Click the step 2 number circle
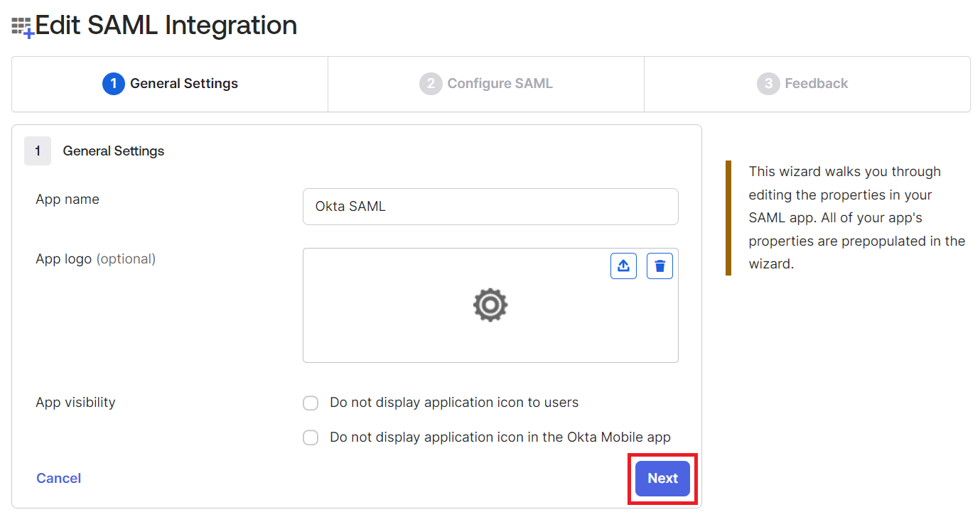Image resolution: width=980 pixels, height=517 pixels. pyautogui.click(x=430, y=84)
